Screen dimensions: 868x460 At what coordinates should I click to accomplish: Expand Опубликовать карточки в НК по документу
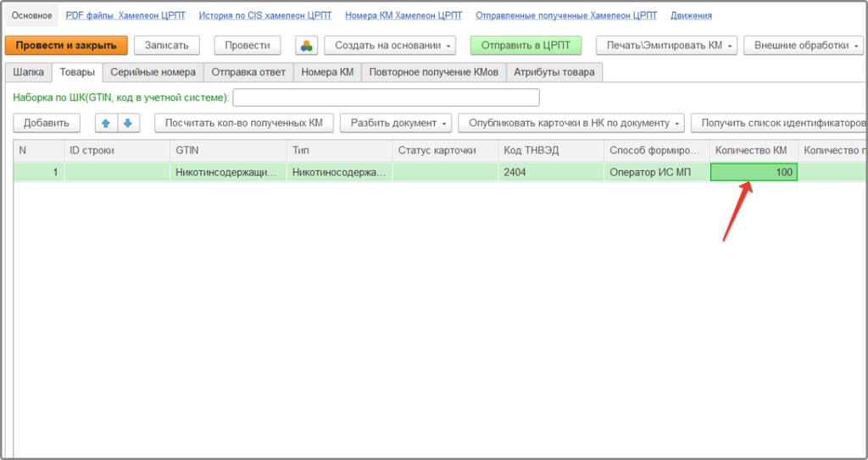point(571,123)
